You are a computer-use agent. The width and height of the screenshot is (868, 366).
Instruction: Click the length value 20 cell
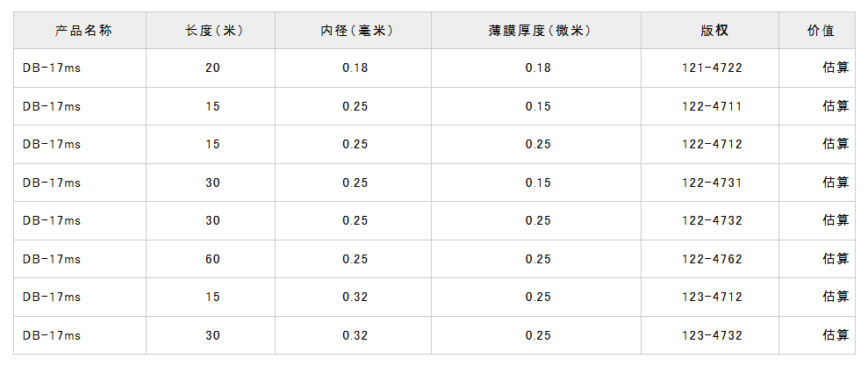point(213,68)
